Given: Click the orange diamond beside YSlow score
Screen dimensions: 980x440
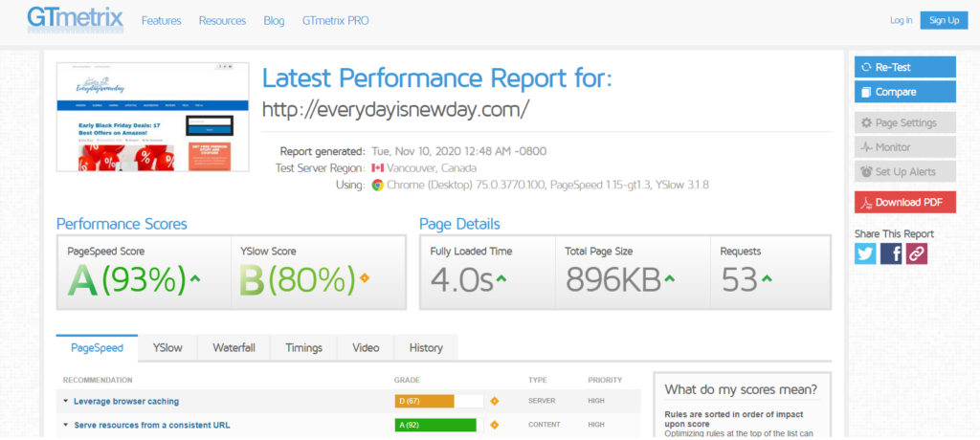Looking at the screenshot, I should [x=365, y=278].
